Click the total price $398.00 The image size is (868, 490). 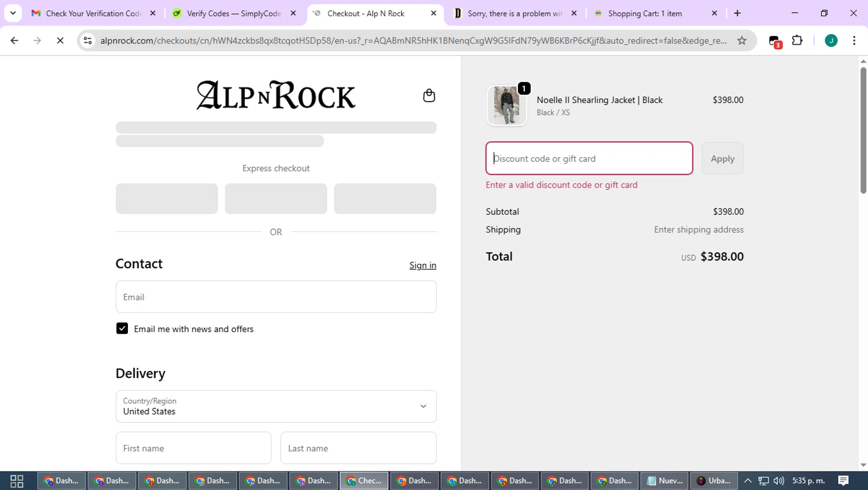pos(722,256)
